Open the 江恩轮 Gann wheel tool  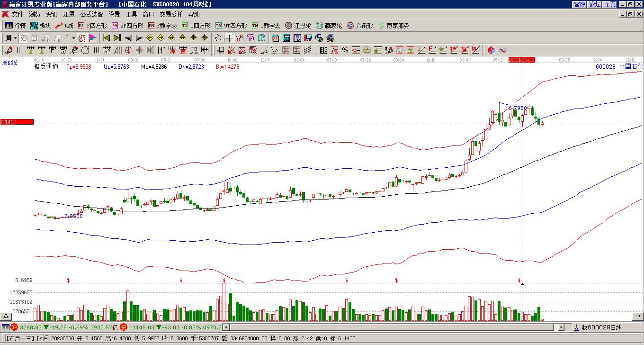click(x=298, y=26)
